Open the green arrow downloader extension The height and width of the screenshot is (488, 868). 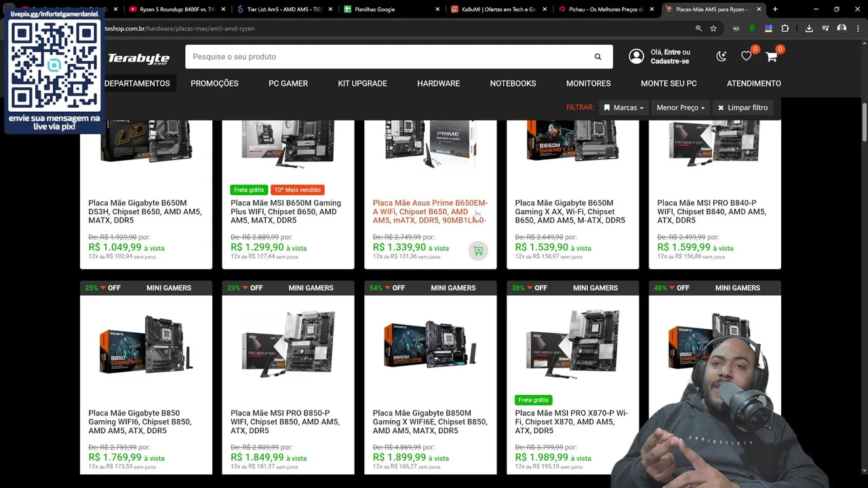pyautogui.click(x=753, y=28)
